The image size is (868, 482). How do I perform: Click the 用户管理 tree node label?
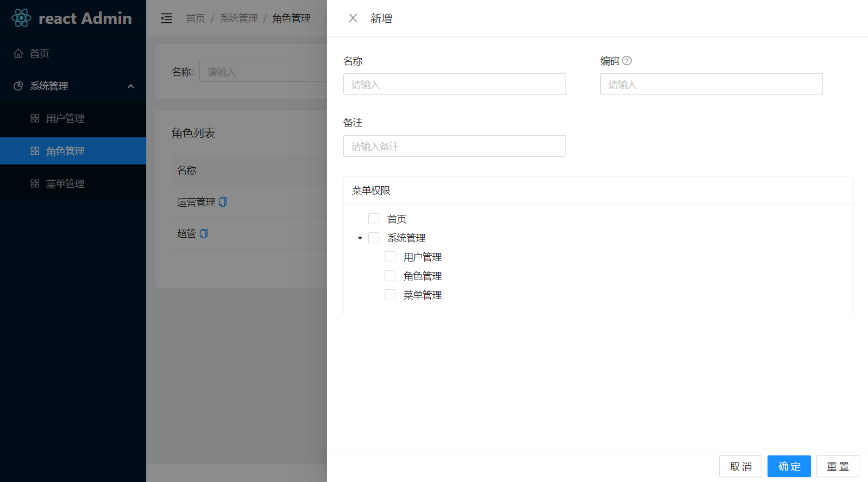[423, 257]
